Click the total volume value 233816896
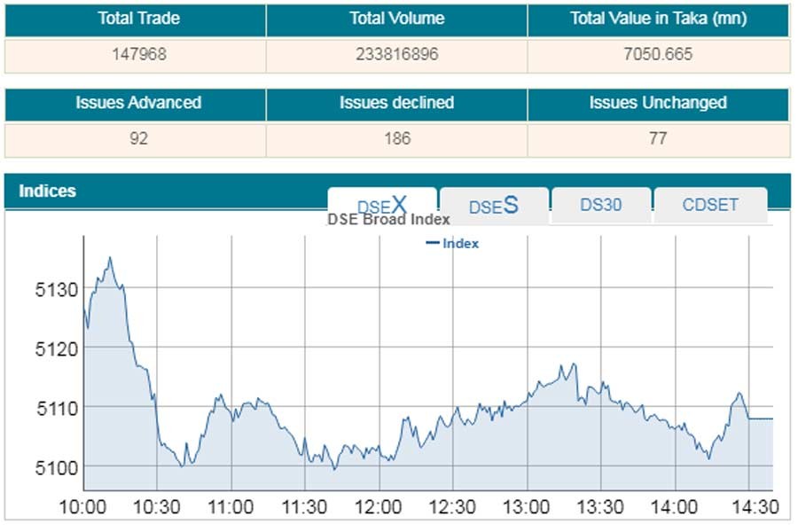The image size is (798, 532). click(x=396, y=54)
